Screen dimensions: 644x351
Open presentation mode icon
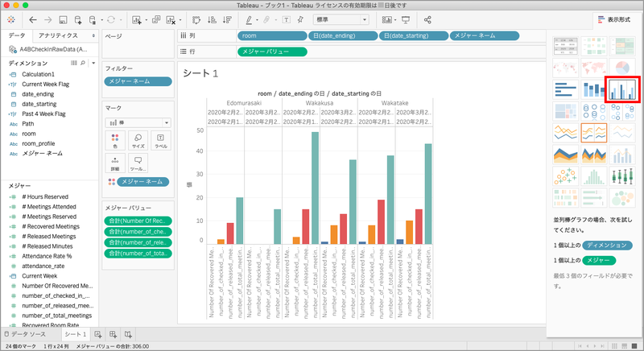click(406, 19)
